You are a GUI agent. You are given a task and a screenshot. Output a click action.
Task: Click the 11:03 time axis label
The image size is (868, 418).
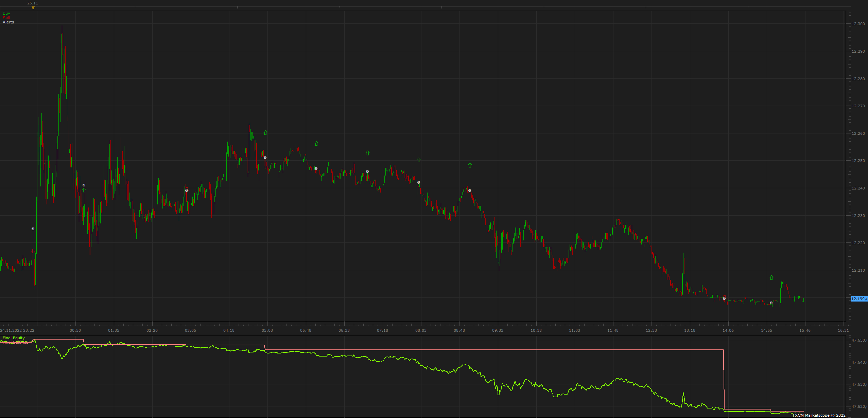pos(575,330)
